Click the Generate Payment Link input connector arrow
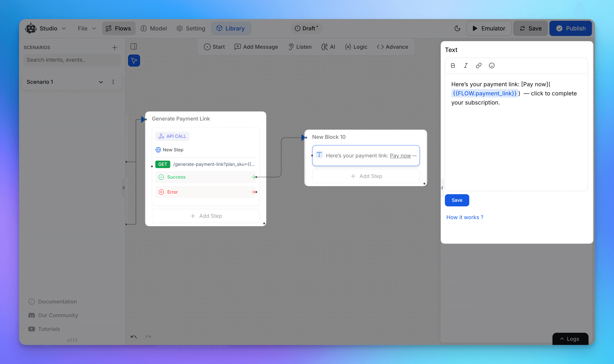Viewport: 614px width, 364px height. pos(144,119)
